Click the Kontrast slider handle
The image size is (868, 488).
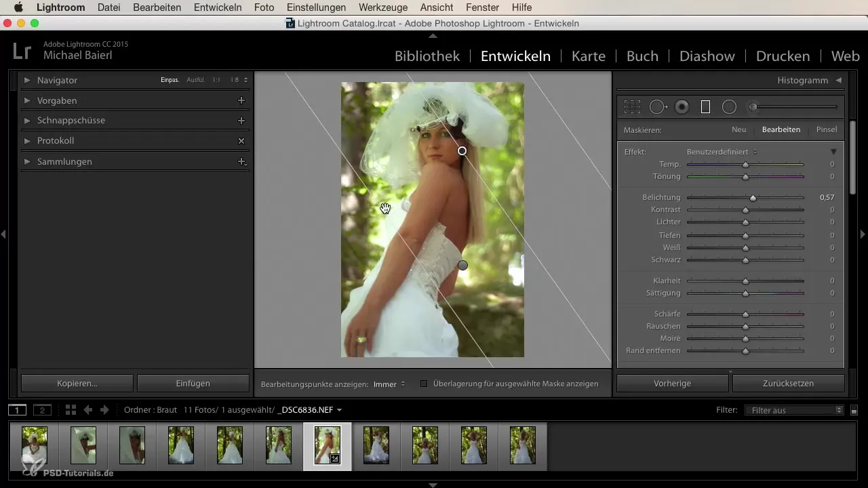pos(745,210)
